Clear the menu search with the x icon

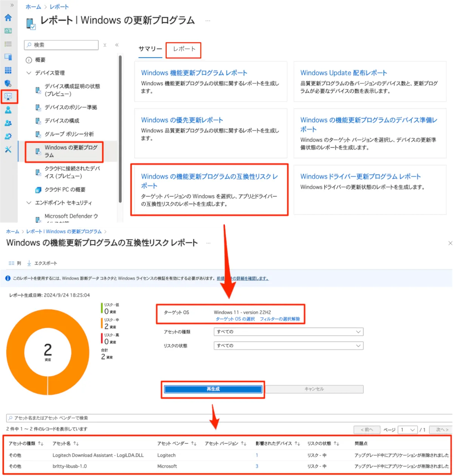click(105, 45)
